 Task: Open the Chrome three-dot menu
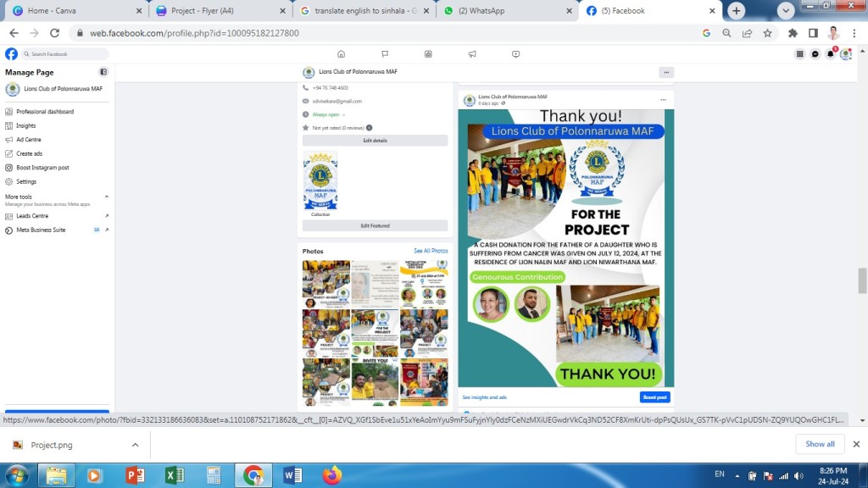854,33
